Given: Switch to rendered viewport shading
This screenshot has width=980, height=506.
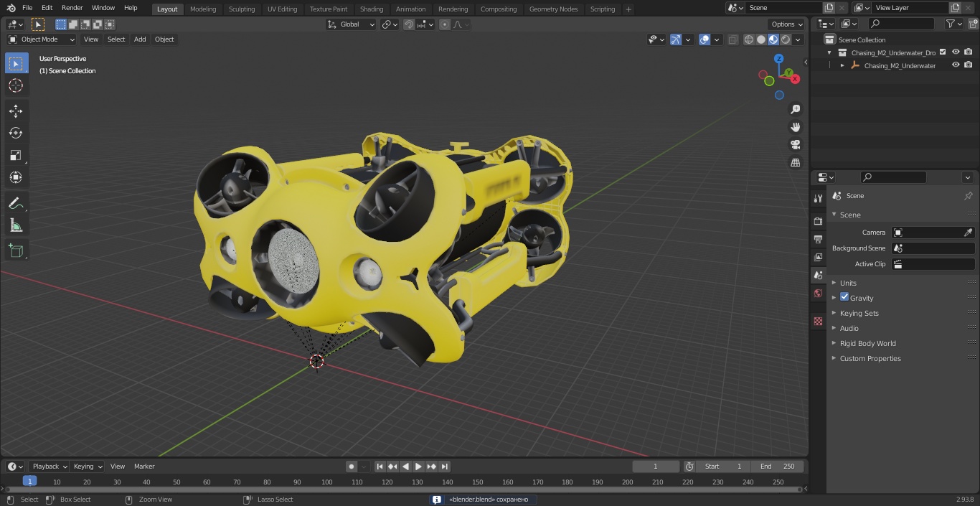Looking at the screenshot, I should tap(786, 39).
